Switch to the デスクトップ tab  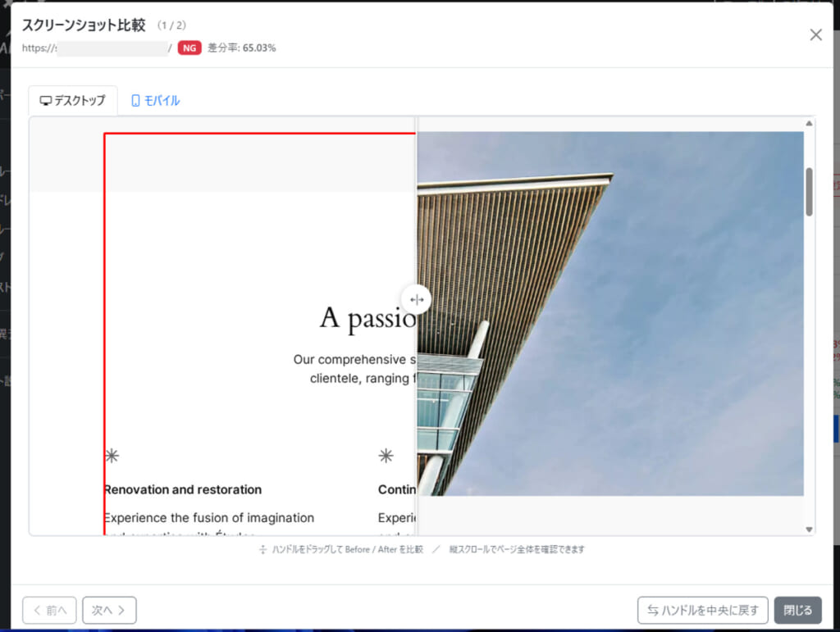pos(73,101)
